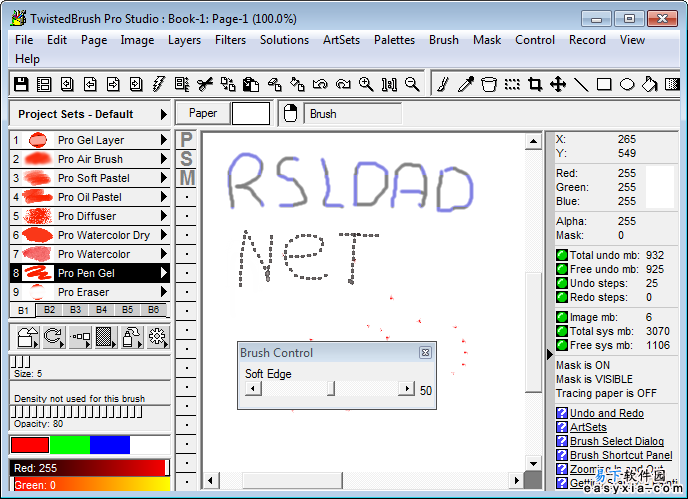The image size is (688, 499).
Task: Select the Crop tool icon
Action: (535, 84)
